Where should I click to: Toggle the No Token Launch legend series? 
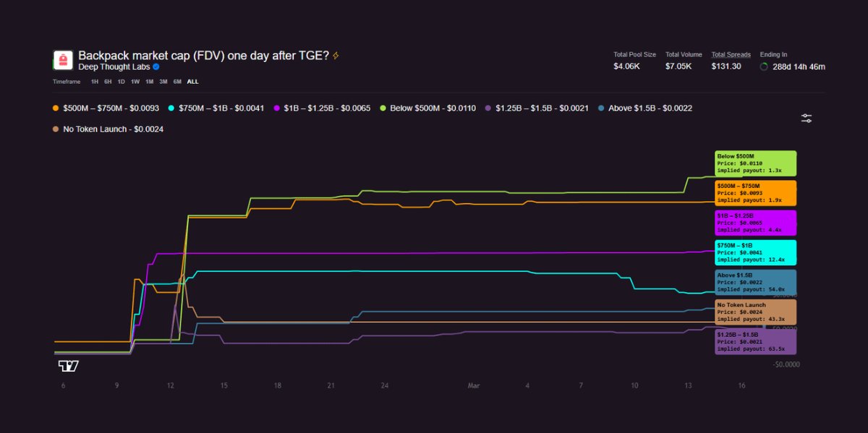pyautogui.click(x=108, y=129)
